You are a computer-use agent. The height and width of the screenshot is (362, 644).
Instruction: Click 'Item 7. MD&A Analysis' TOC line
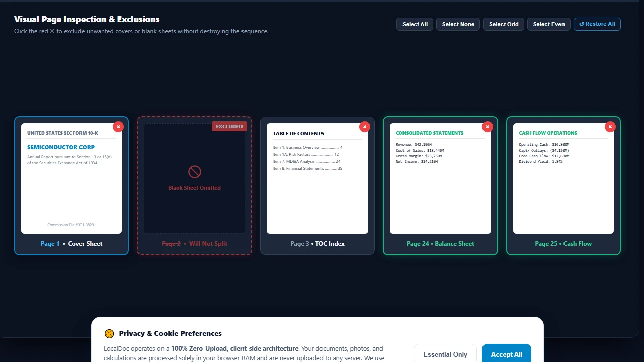306,161
